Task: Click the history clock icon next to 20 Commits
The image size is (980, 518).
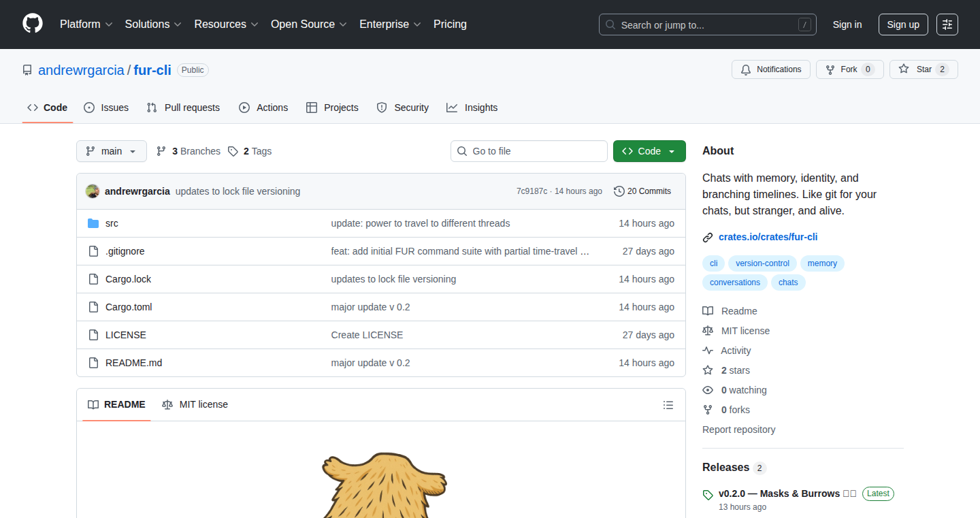Action: (619, 191)
